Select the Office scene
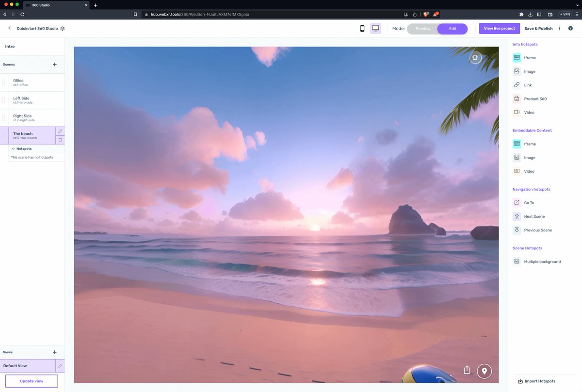 (29, 82)
